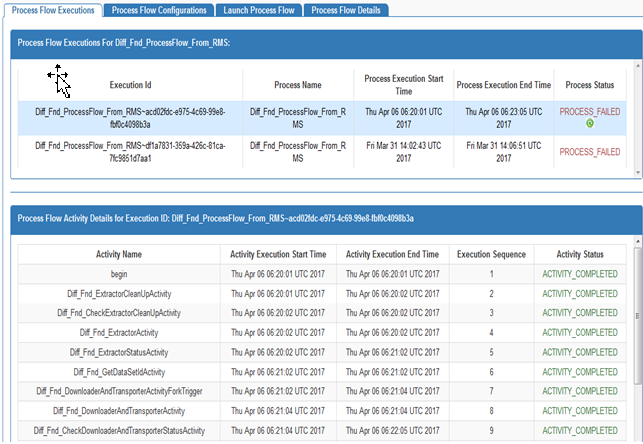Select execution row ending 7fc9851d7aa1
Screen dimensions: 643x444
322,152
